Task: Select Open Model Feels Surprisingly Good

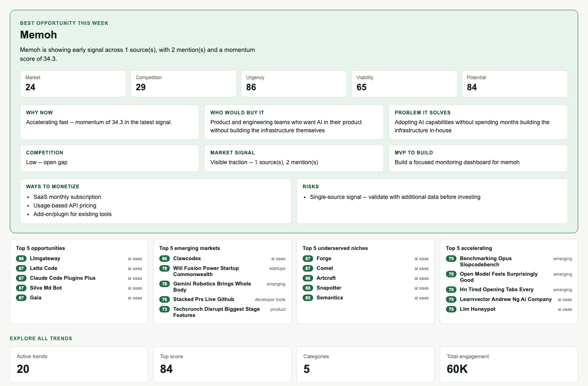Action: (509, 277)
